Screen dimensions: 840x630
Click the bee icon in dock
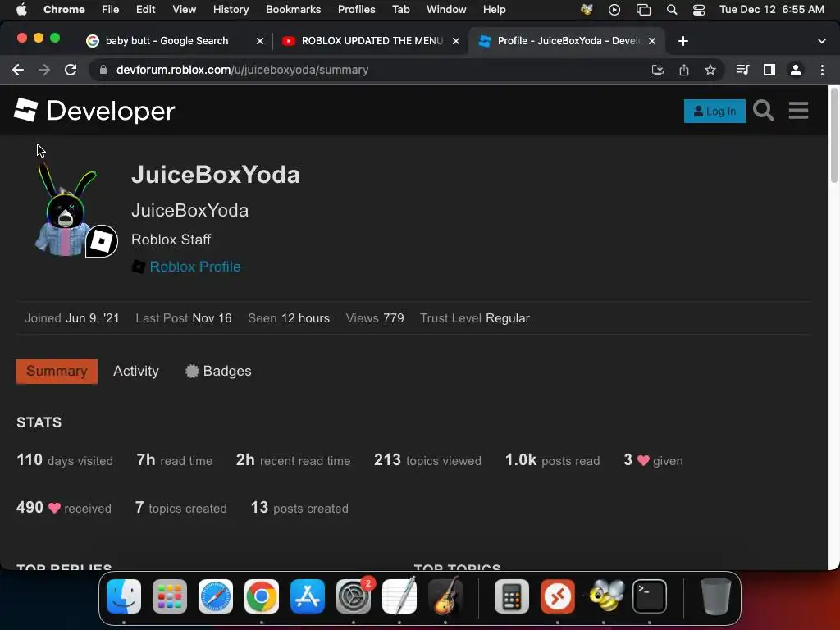pyautogui.click(x=605, y=596)
